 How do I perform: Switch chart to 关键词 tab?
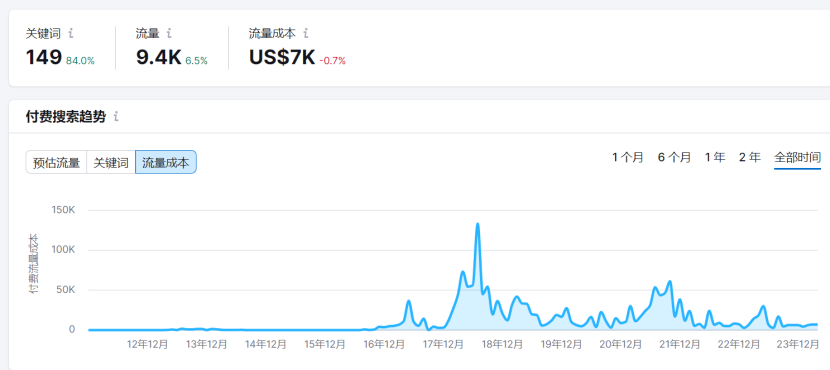(x=111, y=163)
